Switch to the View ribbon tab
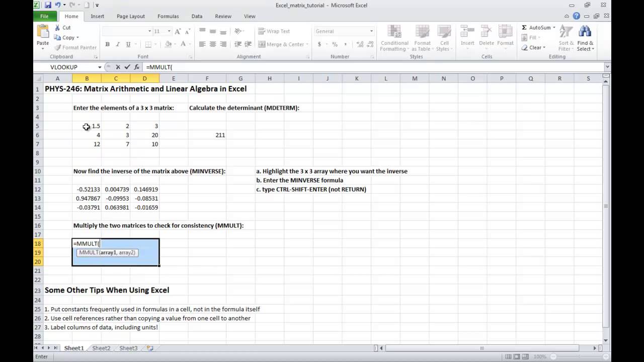 pyautogui.click(x=250, y=16)
